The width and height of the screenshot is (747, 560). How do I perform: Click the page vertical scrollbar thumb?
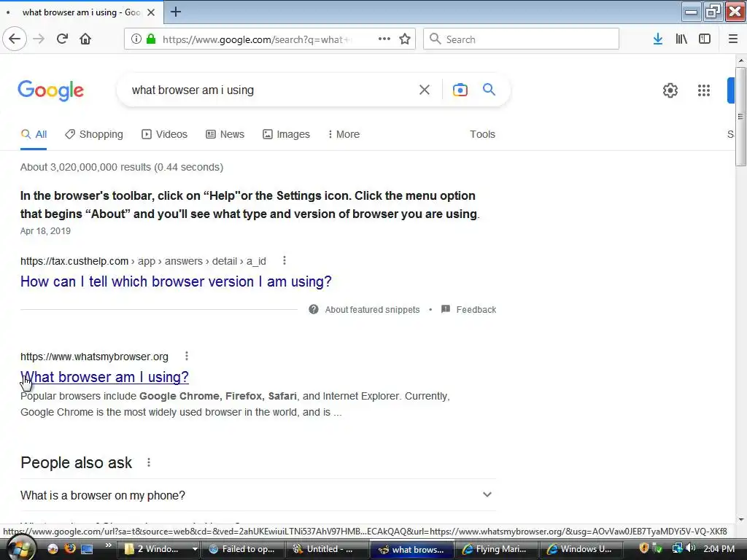(740, 117)
